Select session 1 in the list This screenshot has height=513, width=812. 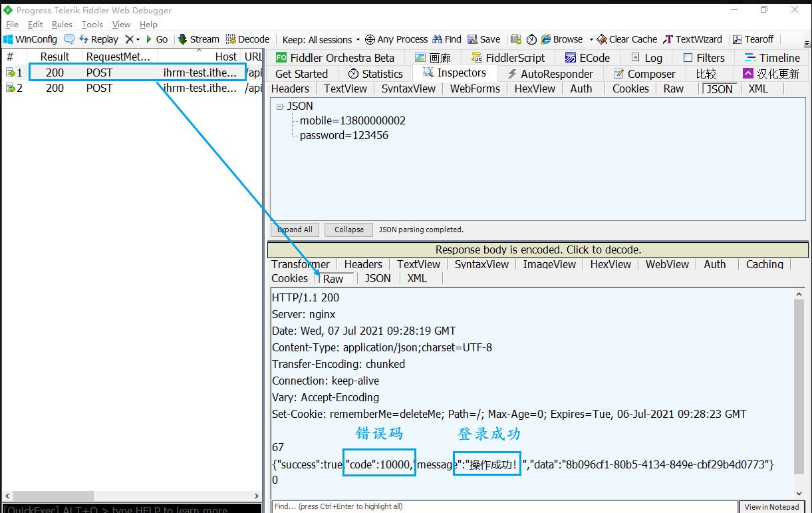coord(133,73)
